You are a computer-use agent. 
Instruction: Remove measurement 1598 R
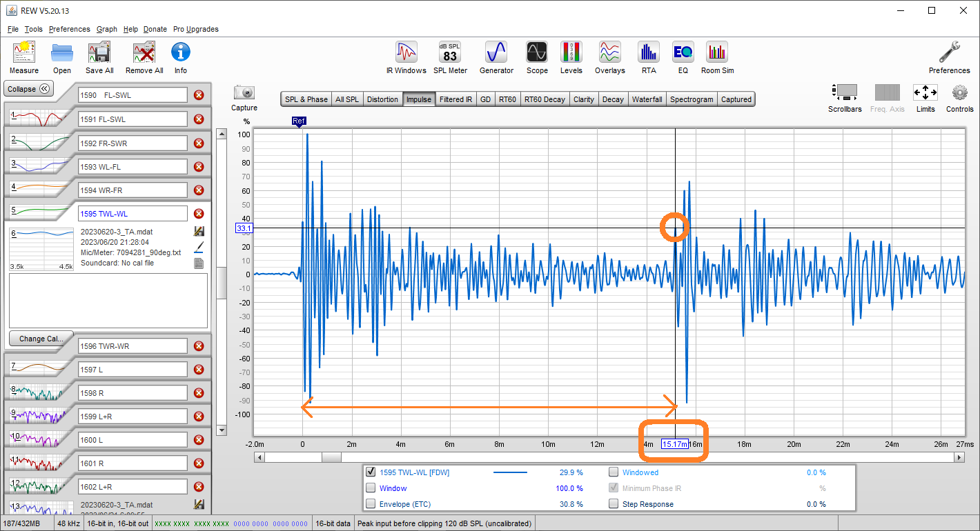[x=199, y=393]
